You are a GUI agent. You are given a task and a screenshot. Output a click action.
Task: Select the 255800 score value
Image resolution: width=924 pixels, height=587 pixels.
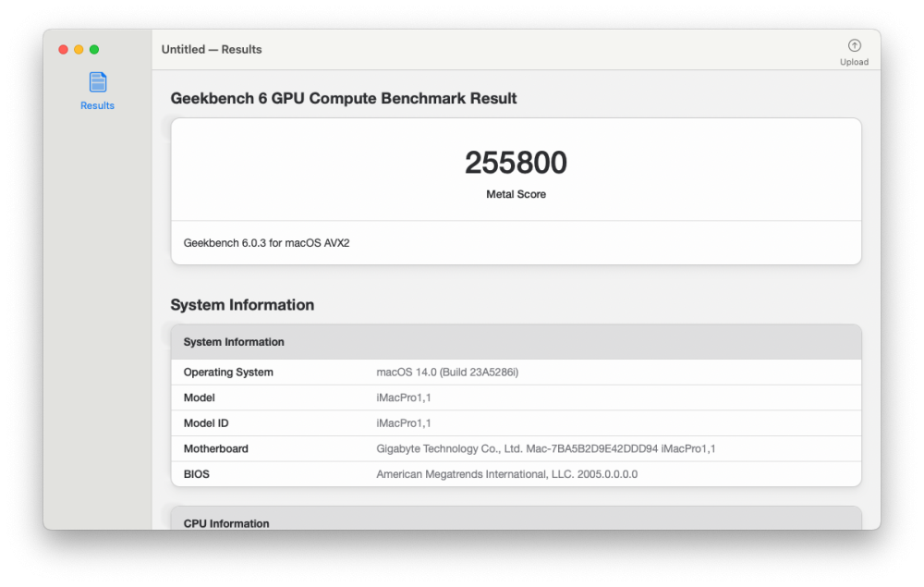coord(516,163)
